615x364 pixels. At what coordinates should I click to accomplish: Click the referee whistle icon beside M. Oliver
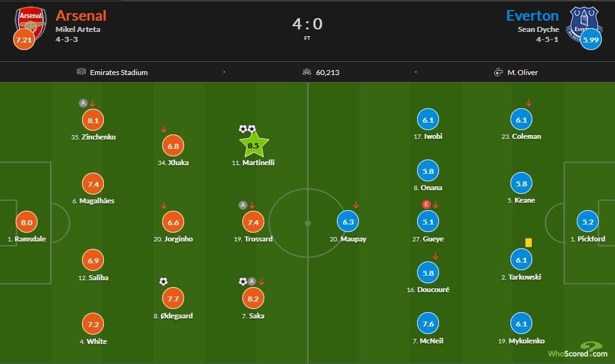(499, 72)
